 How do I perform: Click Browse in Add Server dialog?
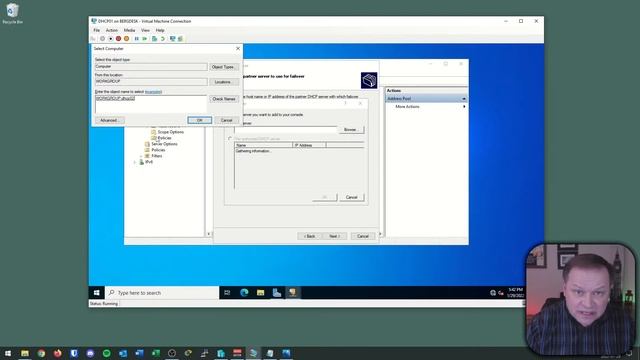[x=351, y=129]
